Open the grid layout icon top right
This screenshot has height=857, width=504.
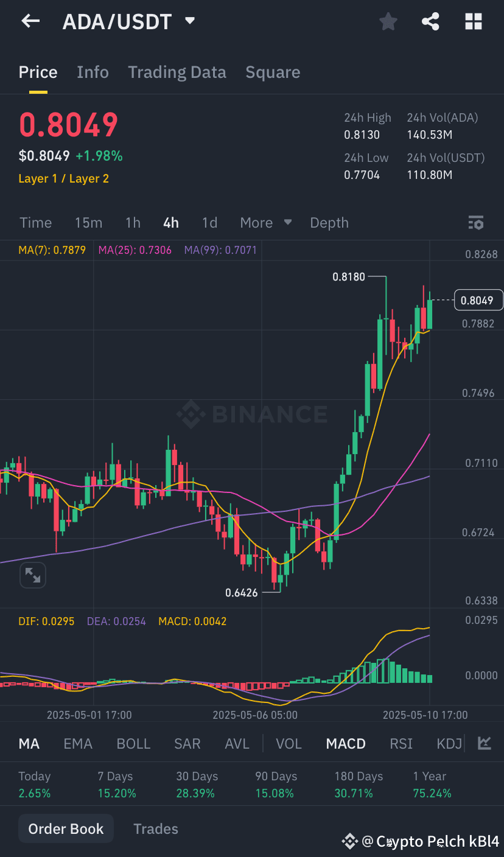click(x=473, y=21)
